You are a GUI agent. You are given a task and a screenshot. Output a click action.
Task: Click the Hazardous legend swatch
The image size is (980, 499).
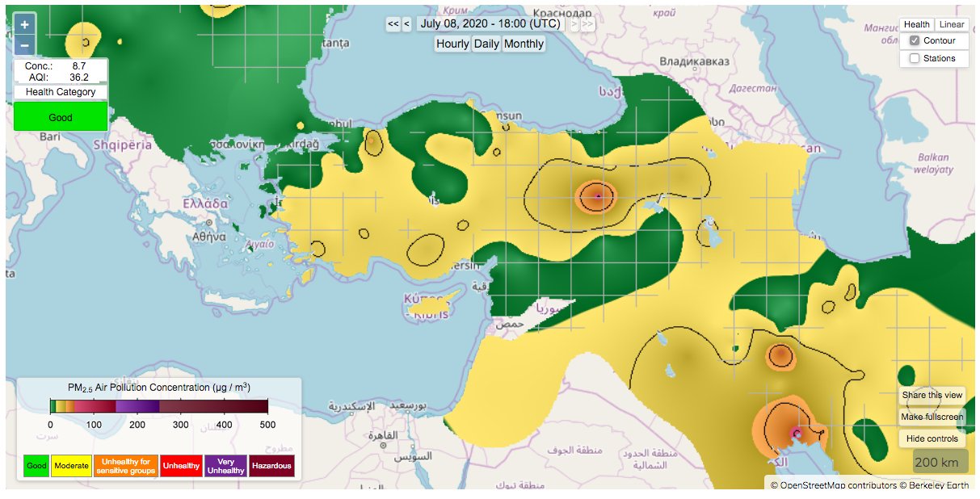pyautogui.click(x=271, y=466)
